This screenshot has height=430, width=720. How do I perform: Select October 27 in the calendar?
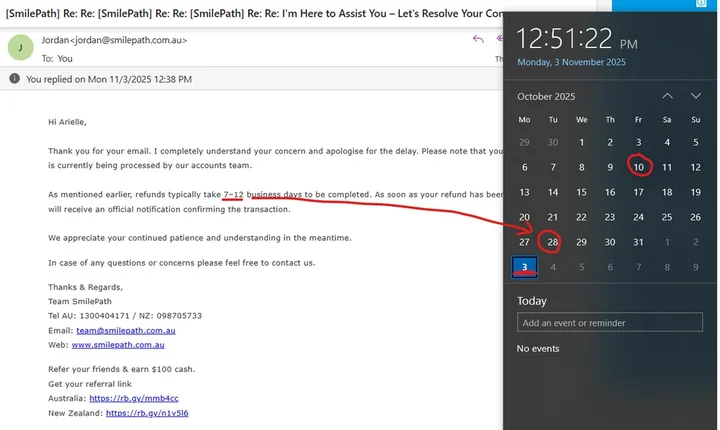coord(524,242)
